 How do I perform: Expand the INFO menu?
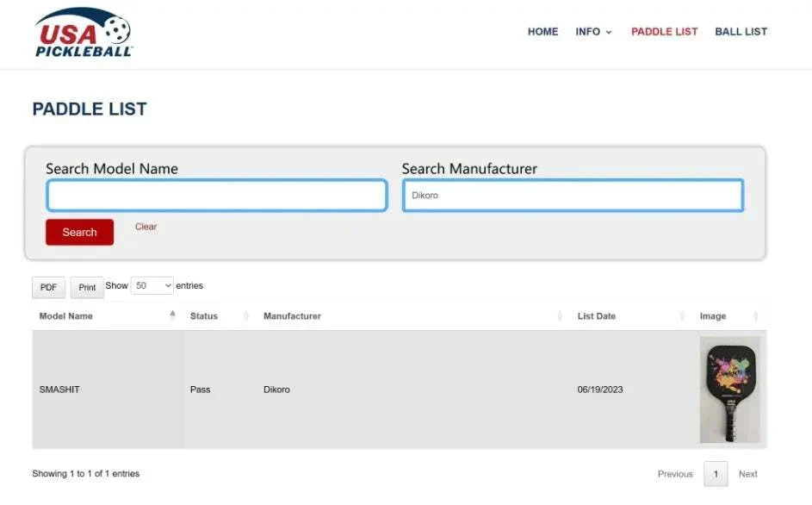(x=593, y=32)
